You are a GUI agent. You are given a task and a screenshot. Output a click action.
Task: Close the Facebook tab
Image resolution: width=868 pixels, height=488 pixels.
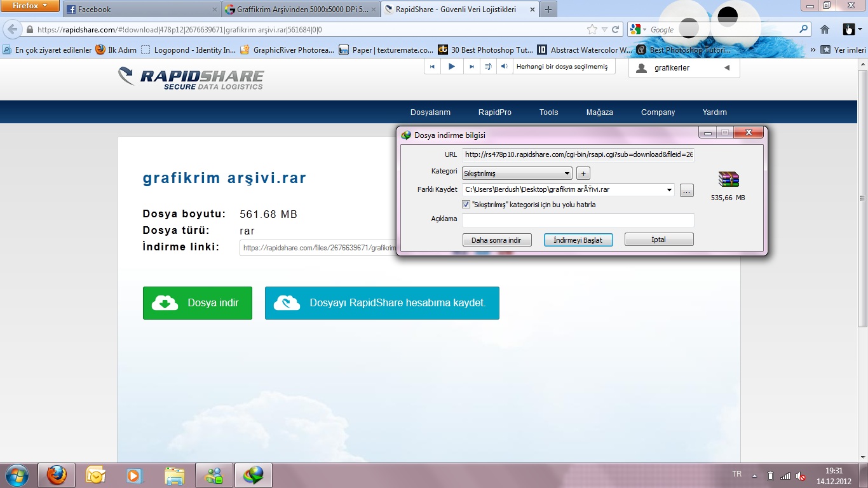tap(214, 10)
